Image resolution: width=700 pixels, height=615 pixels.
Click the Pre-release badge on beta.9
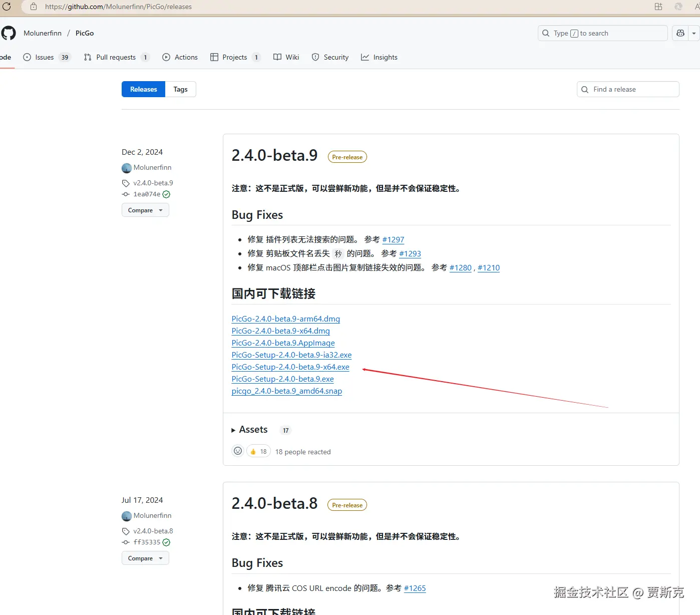pyautogui.click(x=347, y=157)
